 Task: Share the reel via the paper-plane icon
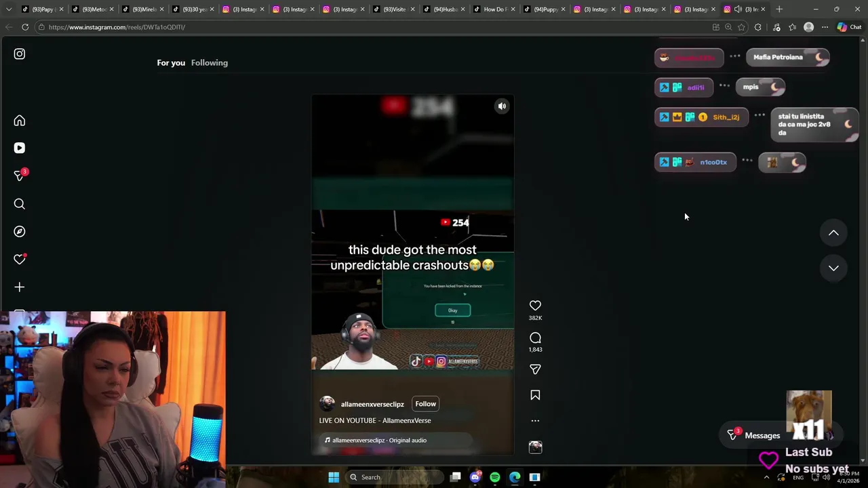pos(535,369)
